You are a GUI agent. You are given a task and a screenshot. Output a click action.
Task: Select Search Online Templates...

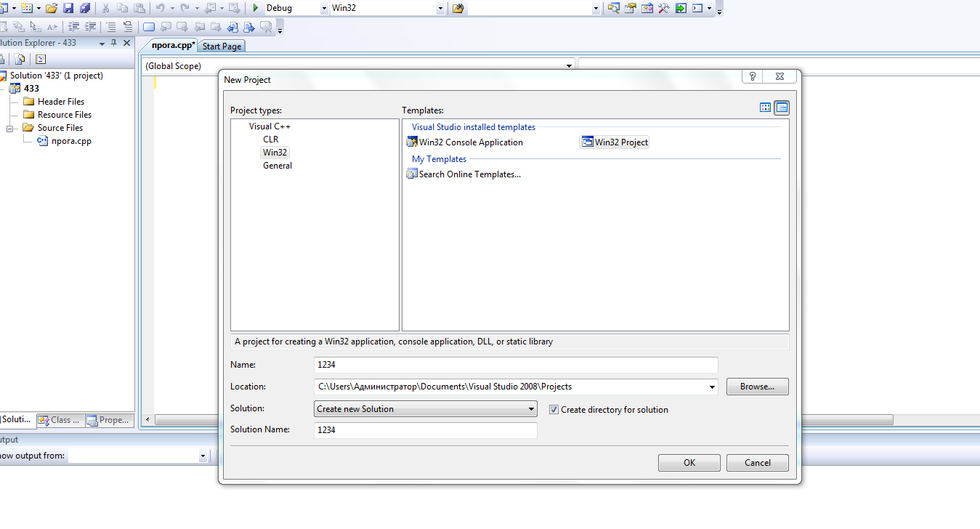coord(464,174)
